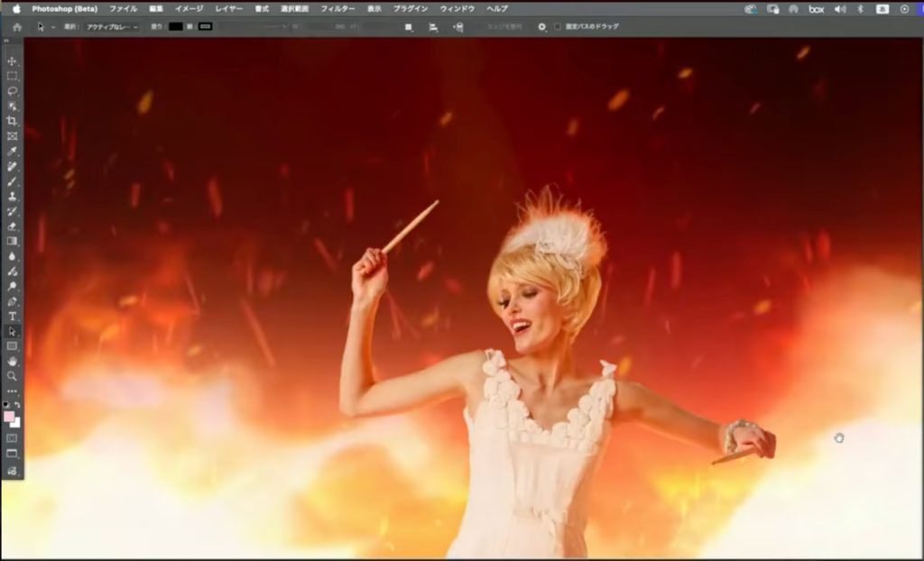Toggle Quick Mask mode button
The height and width of the screenshot is (561, 924).
[x=12, y=437]
